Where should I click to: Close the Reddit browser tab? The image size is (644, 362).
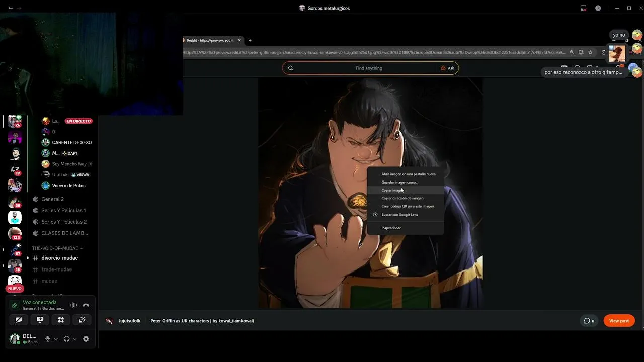239,40
